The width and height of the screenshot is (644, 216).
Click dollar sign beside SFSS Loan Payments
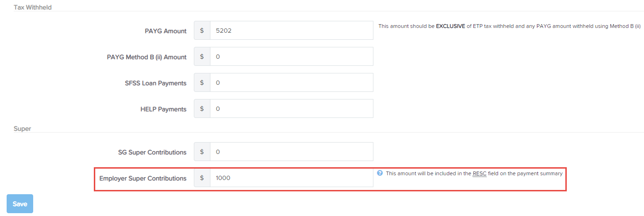click(x=202, y=82)
